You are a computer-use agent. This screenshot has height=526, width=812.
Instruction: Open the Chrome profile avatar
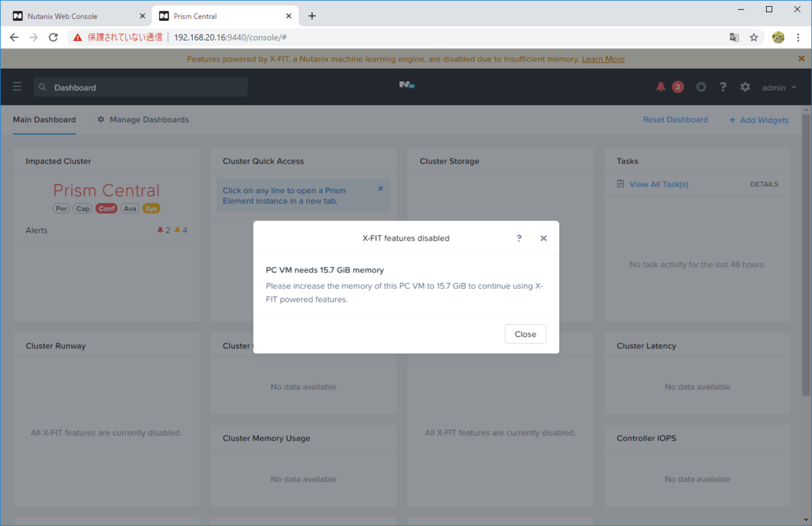click(x=778, y=37)
